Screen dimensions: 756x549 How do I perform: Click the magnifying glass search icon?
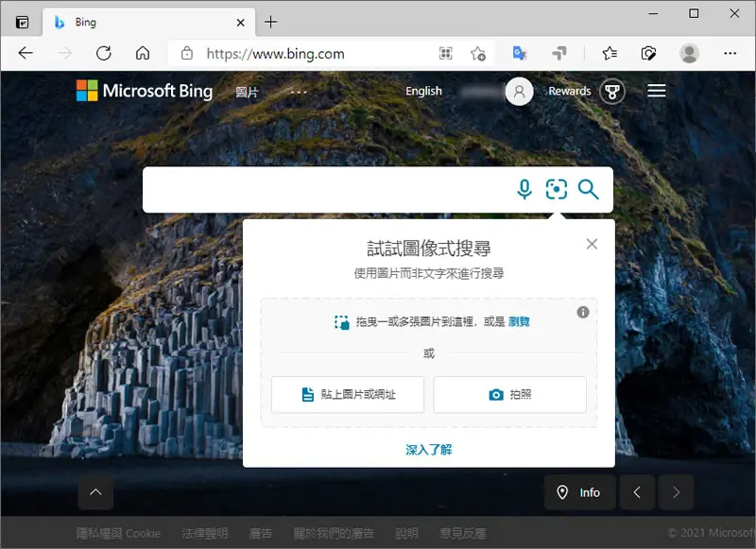point(588,189)
